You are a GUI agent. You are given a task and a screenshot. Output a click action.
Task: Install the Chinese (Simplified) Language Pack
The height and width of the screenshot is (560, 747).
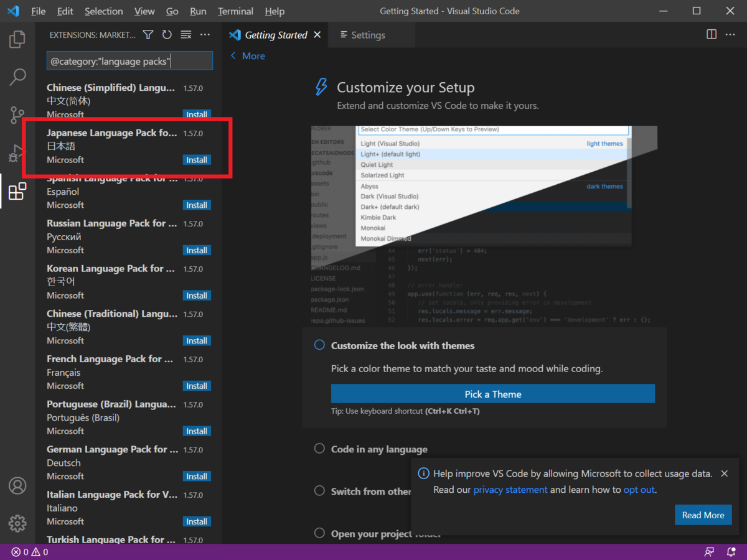point(197,114)
